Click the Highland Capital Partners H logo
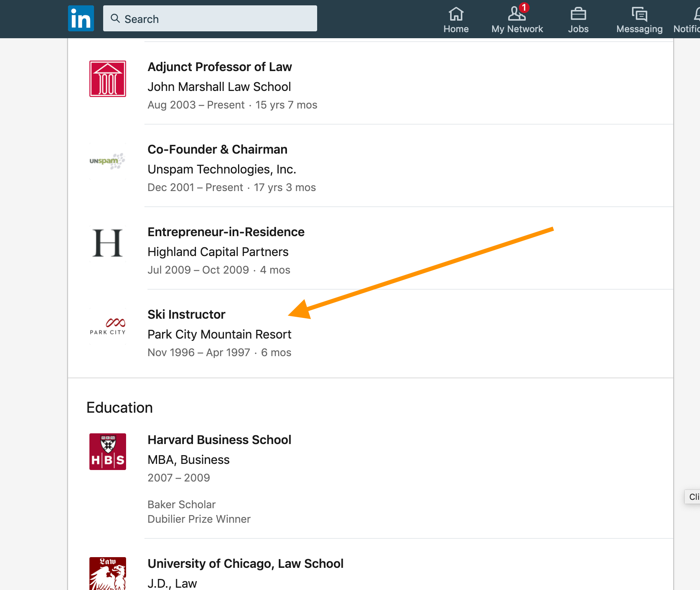 point(108,243)
